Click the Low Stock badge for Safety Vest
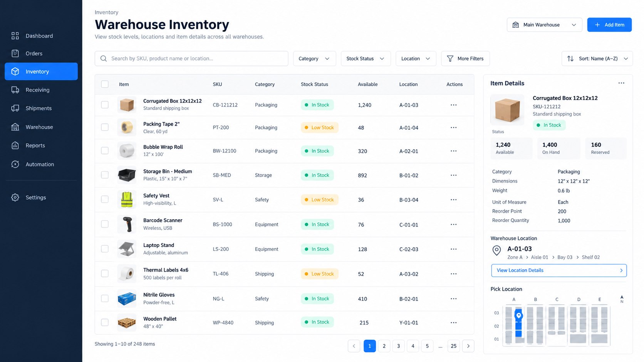The height and width of the screenshot is (362, 644). pyautogui.click(x=319, y=200)
